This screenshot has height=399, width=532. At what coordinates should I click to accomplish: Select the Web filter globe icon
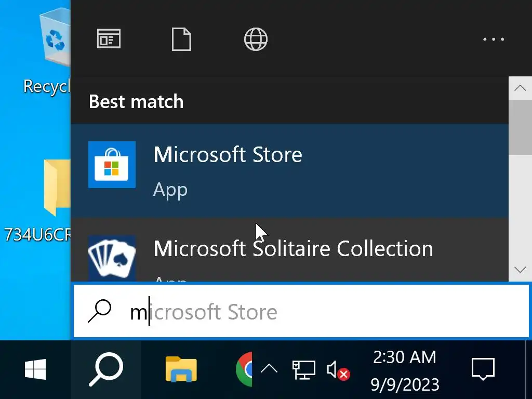coord(256,39)
